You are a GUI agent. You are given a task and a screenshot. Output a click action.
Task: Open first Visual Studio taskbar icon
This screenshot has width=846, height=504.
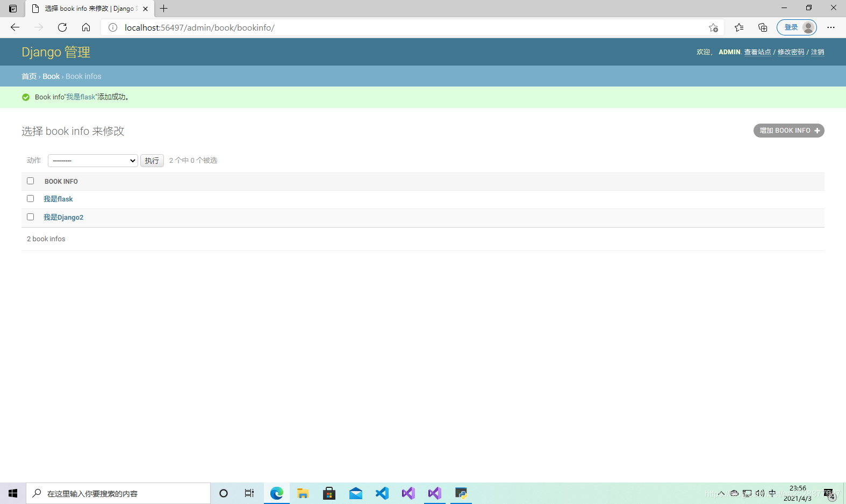[x=408, y=493]
